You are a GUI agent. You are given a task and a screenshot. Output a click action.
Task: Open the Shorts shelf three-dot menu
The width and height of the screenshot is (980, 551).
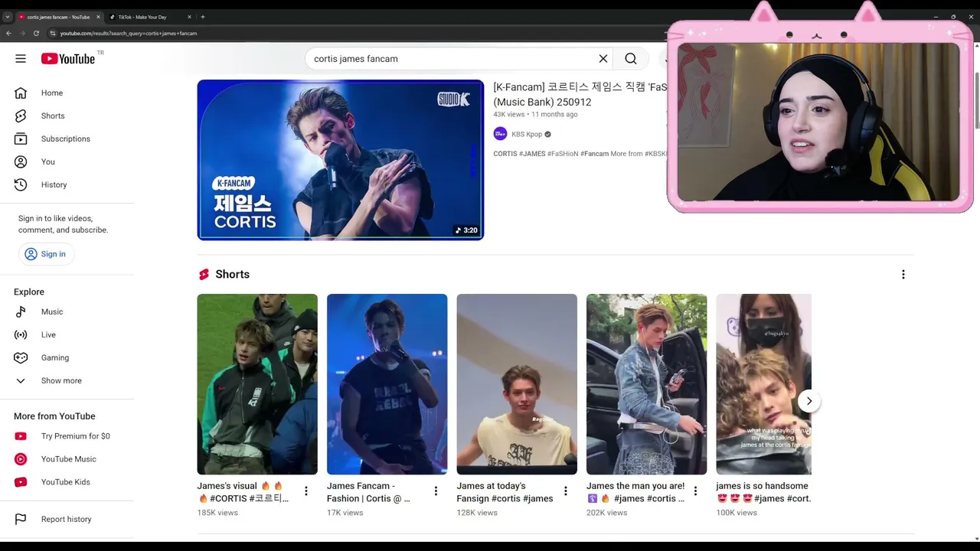[903, 275]
